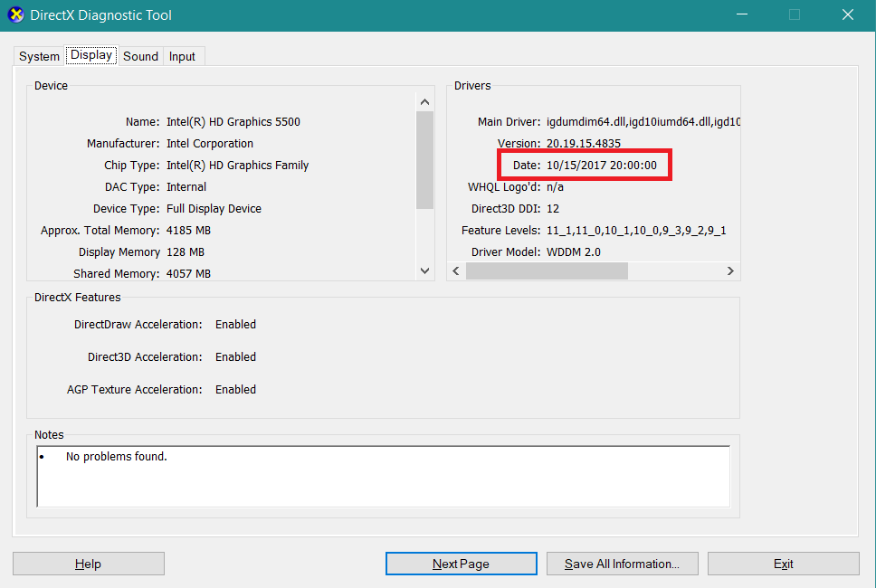Screen dimensions: 876x588
Task: Select the Display tab
Action: coord(91,54)
